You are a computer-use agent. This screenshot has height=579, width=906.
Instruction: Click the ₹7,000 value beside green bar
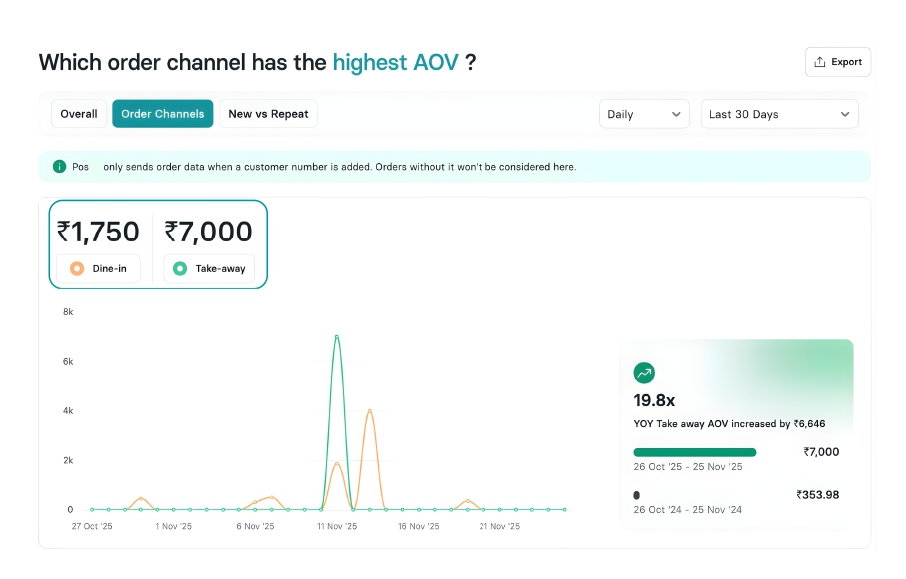[821, 452]
